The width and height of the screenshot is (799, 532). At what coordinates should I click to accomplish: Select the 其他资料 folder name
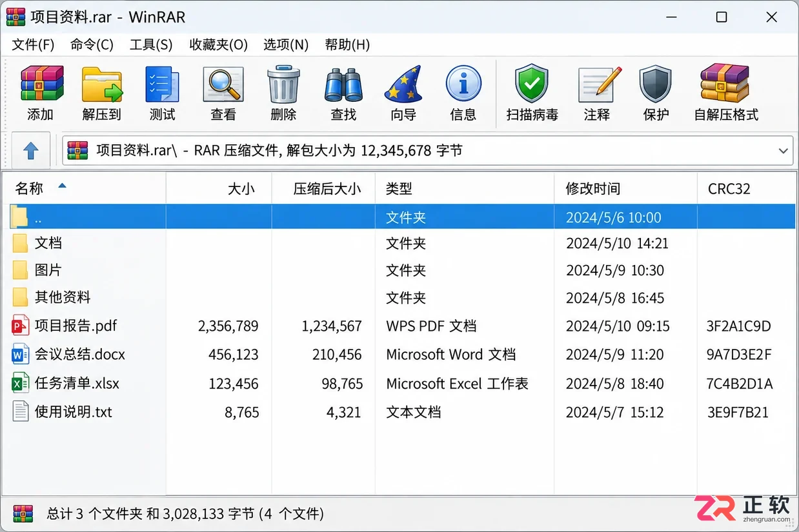(x=63, y=297)
